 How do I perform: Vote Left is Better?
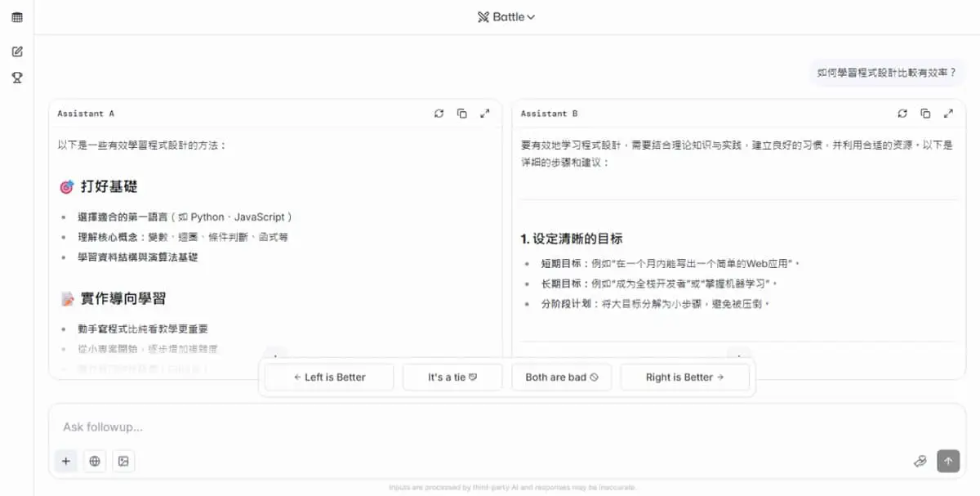click(x=329, y=378)
